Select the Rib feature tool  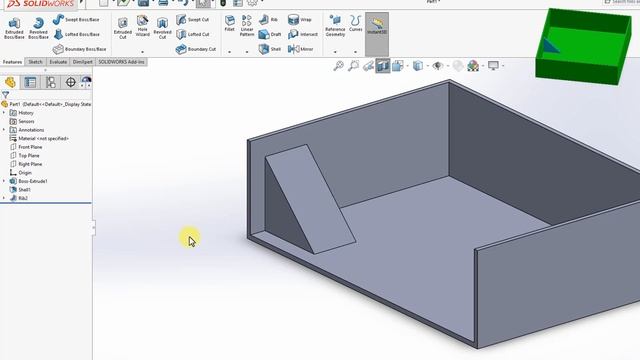click(269, 20)
